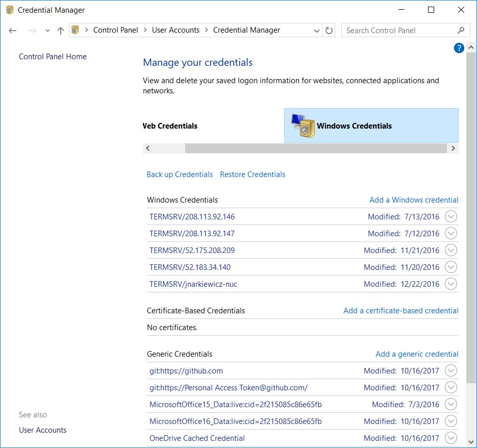Switch to the Web Credentials tab
Image resolution: width=477 pixels, height=448 pixels.
click(x=169, y=126)
